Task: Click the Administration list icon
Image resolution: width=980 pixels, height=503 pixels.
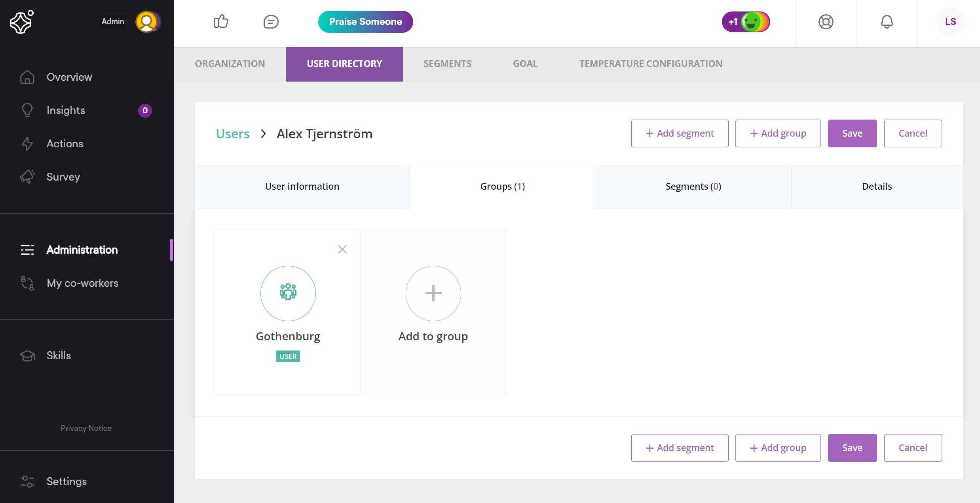Action: pos(27,250)
